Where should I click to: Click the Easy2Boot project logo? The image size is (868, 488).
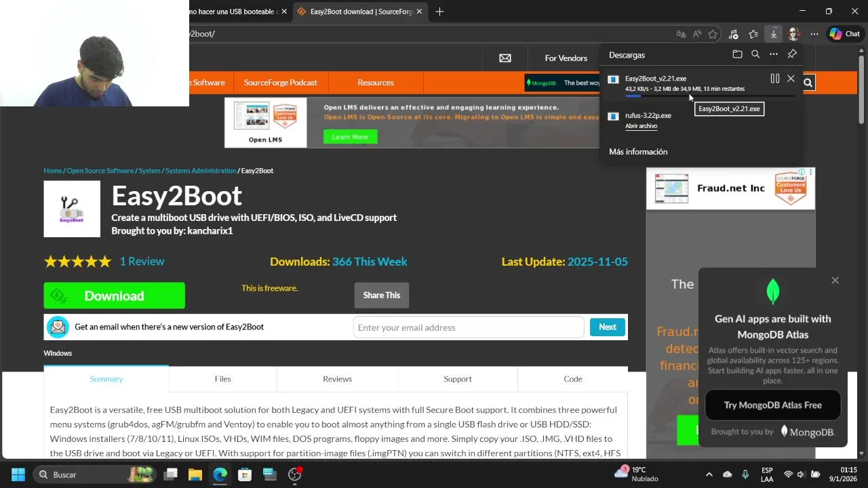point(72,209)
